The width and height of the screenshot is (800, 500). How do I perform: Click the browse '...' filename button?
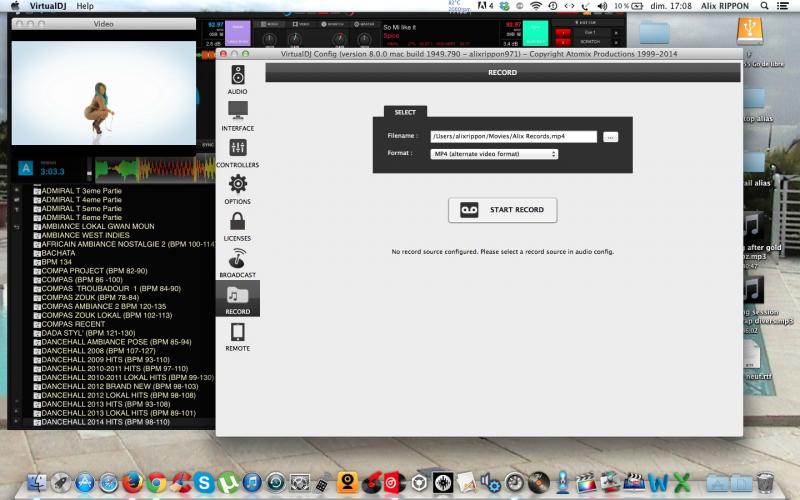610,137
